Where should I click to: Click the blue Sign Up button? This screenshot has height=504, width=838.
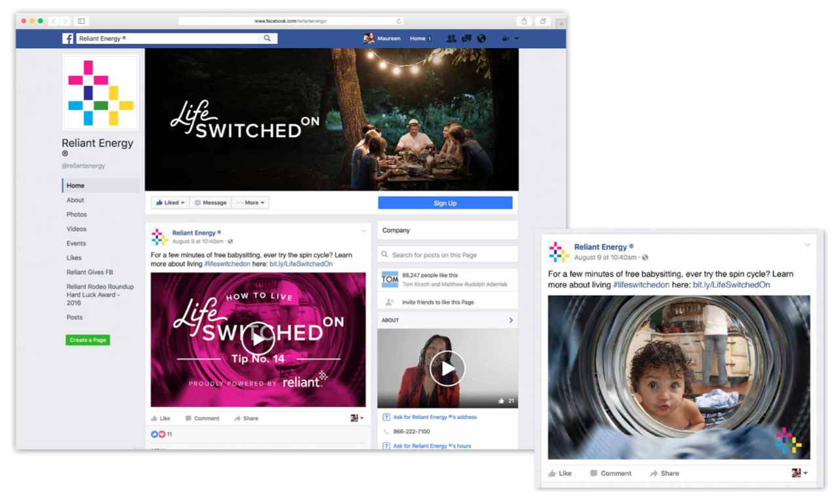445,203
